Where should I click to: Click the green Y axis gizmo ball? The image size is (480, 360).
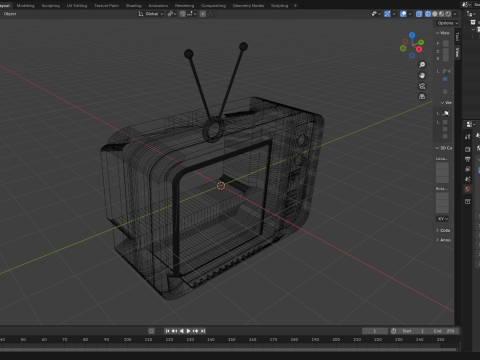point(421,42)
